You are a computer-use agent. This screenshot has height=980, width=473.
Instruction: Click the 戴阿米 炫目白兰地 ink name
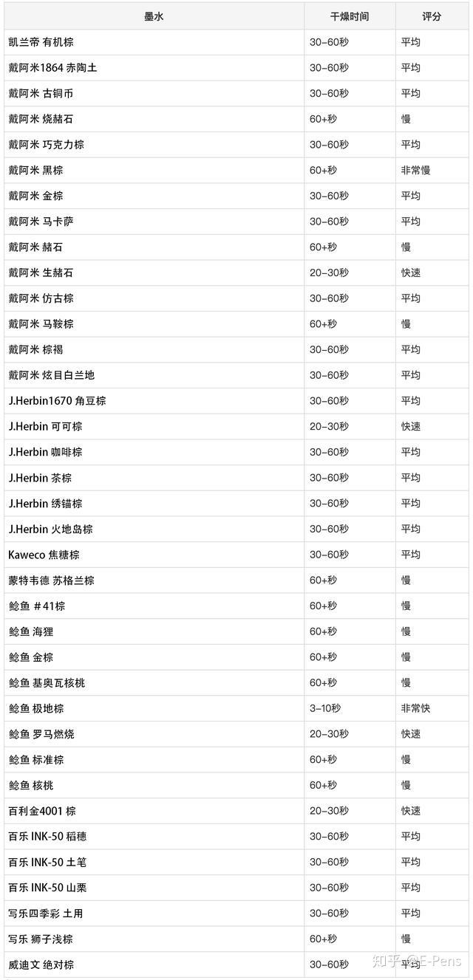click(52, 375)
